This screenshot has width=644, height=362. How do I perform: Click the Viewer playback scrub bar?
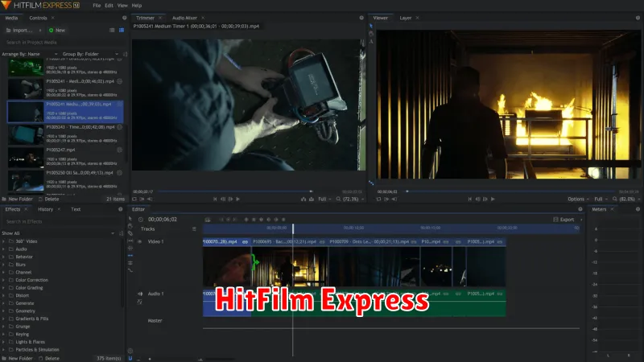coord(510,191)
